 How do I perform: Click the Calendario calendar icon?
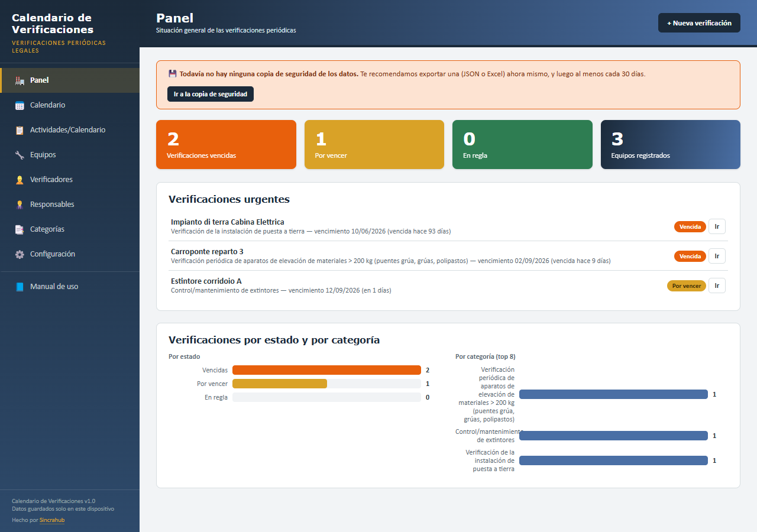click(x=20, y=105)
